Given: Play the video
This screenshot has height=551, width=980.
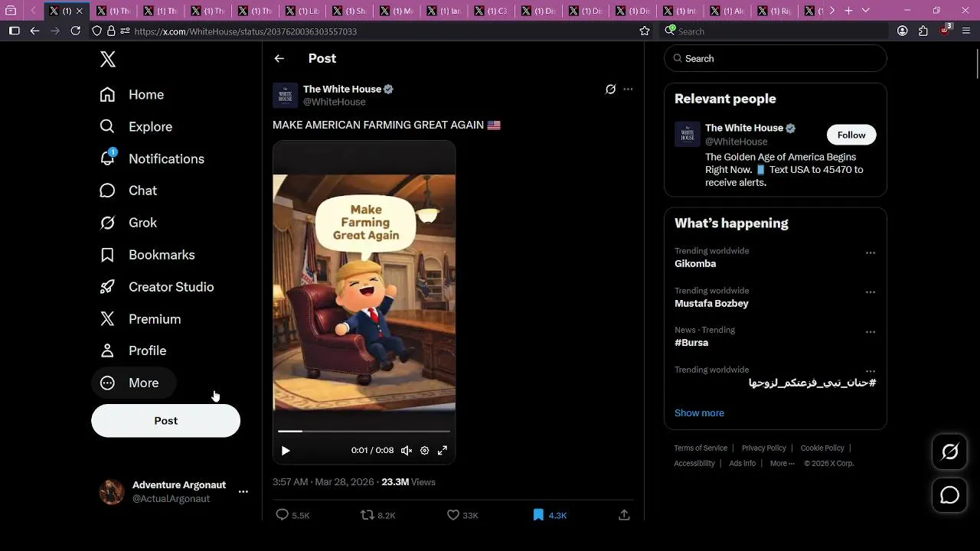Looking at the screenshot, I should coord(286,451).
